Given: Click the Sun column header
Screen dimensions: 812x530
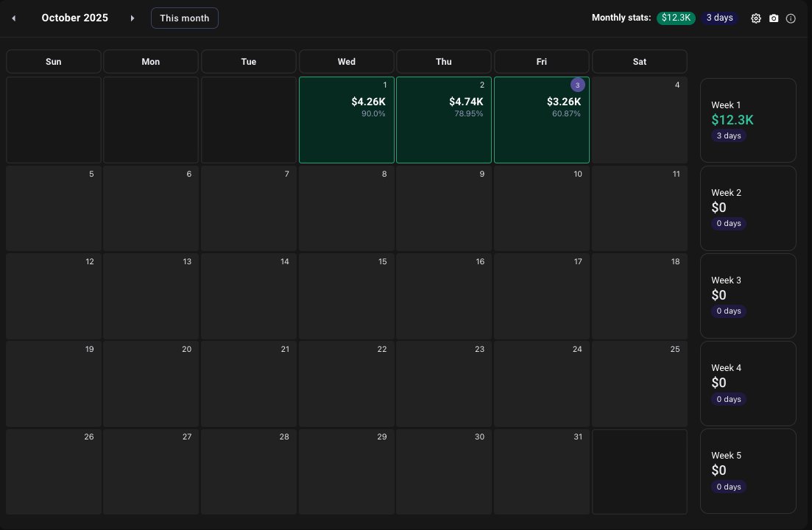Looking at the screenshot, I should click(x=53, y=62).
